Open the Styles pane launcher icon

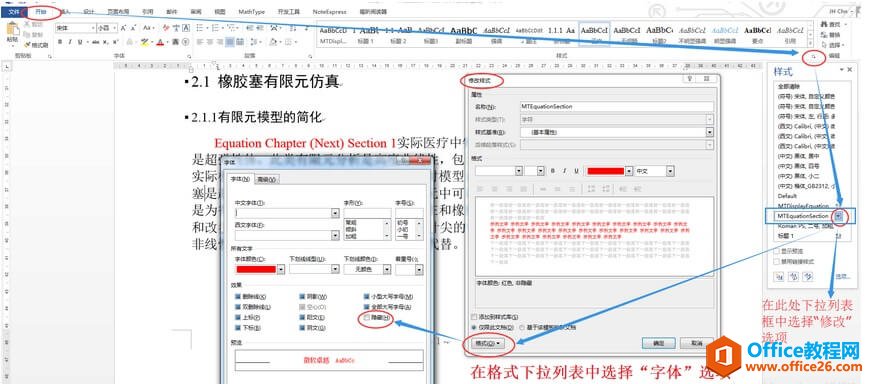(814, 57)
